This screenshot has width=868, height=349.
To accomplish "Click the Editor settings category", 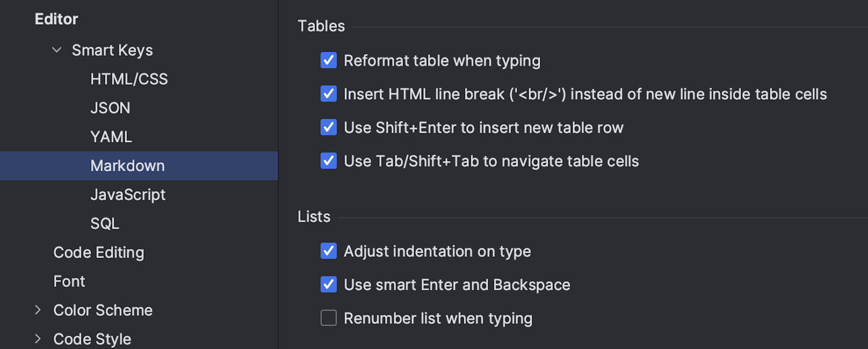I will tap(56, 19).
